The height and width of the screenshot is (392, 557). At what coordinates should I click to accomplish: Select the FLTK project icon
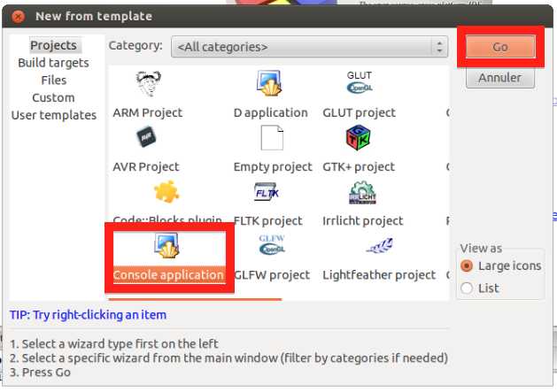click(267, 192)
